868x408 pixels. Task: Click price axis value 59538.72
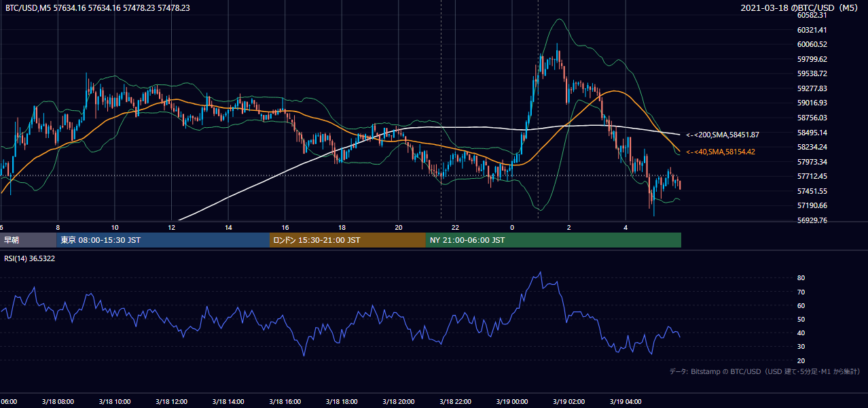[812, 73]
